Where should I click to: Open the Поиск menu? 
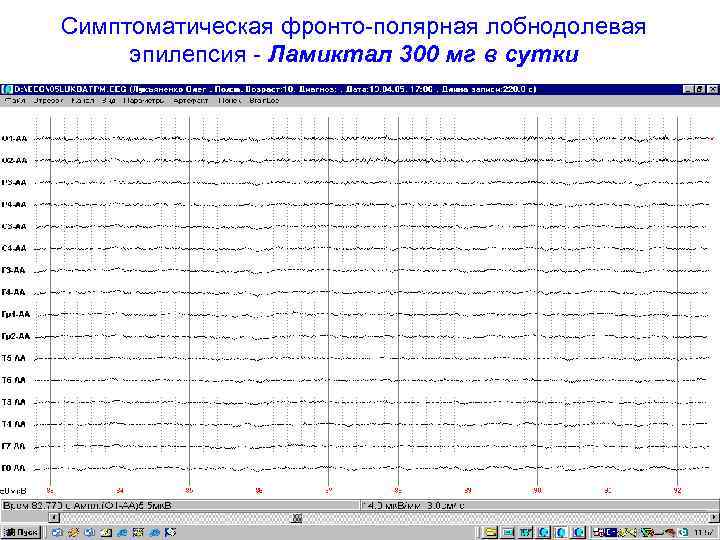[229, 100]
